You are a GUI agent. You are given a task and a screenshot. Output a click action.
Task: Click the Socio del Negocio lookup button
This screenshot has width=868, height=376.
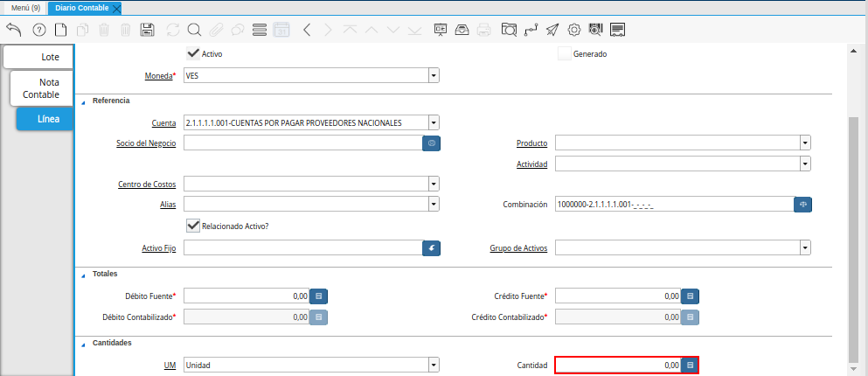coord(431,143)
